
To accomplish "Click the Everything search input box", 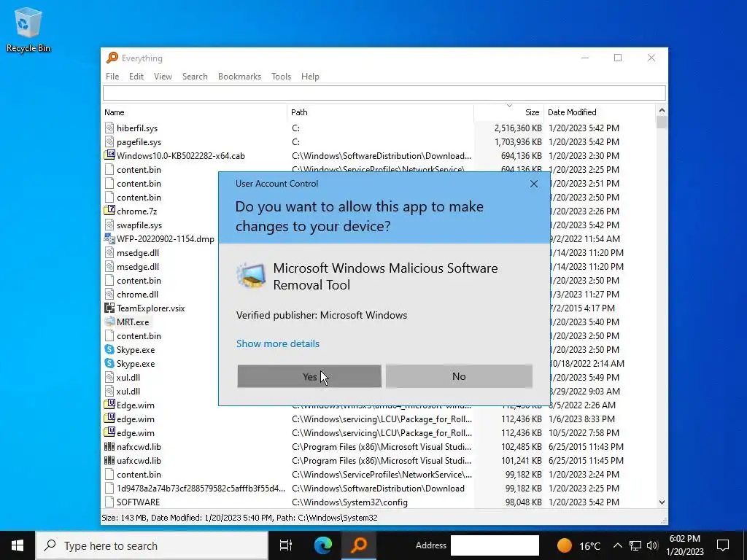I will pos(384,93).
